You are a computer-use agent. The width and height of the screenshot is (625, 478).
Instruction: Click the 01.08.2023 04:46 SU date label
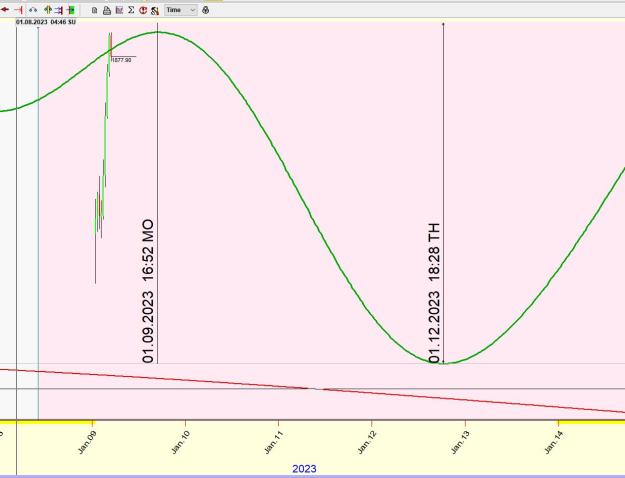pos(46,22)
